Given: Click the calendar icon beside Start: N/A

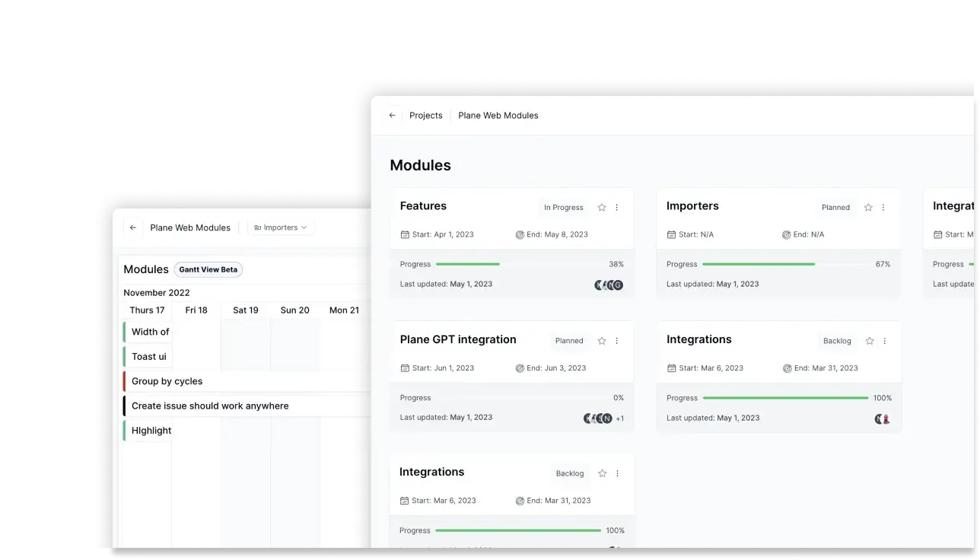Looking at the screenshot, I should click(x=671, y=235).
